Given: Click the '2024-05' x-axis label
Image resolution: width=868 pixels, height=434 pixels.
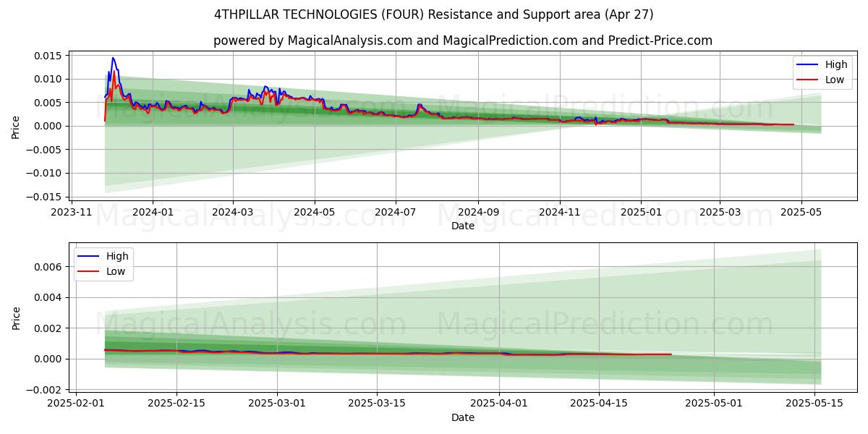Looking at the screenshot, I should [315, 212].
